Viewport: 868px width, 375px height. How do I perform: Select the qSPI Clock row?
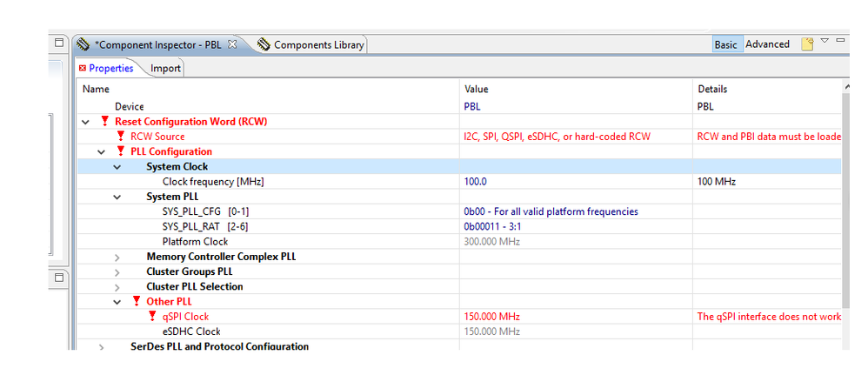tap(459, 317)
